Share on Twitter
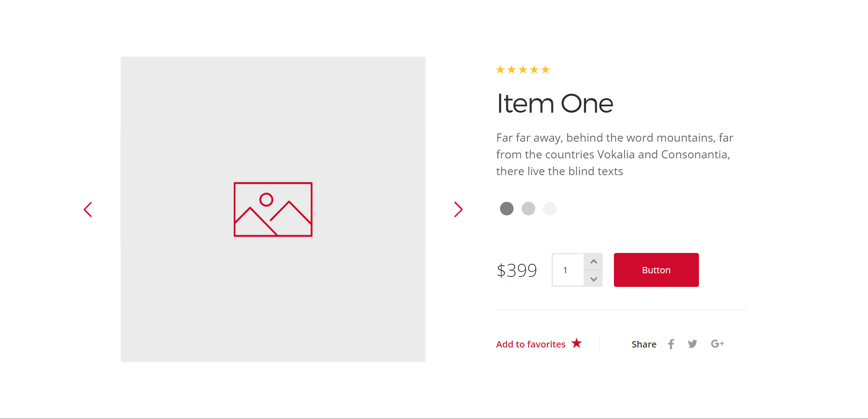The image size is (868, 419). (693, 344)
